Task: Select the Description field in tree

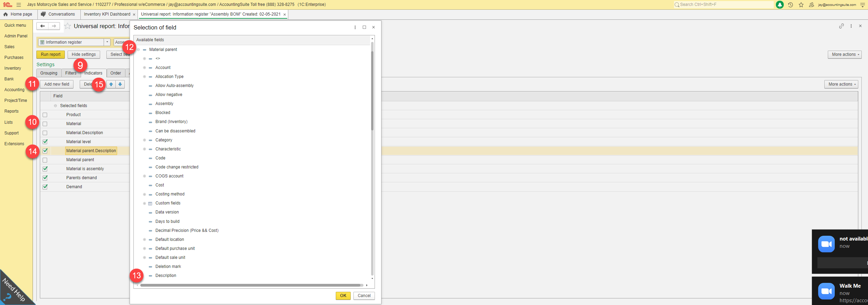Action: (x=166, y=276)
